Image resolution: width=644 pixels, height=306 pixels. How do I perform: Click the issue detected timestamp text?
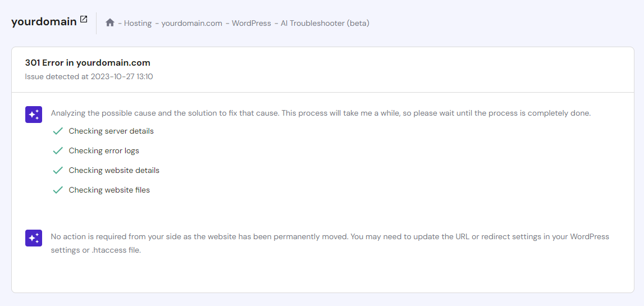pyautogui.click(x=89, y=76)
